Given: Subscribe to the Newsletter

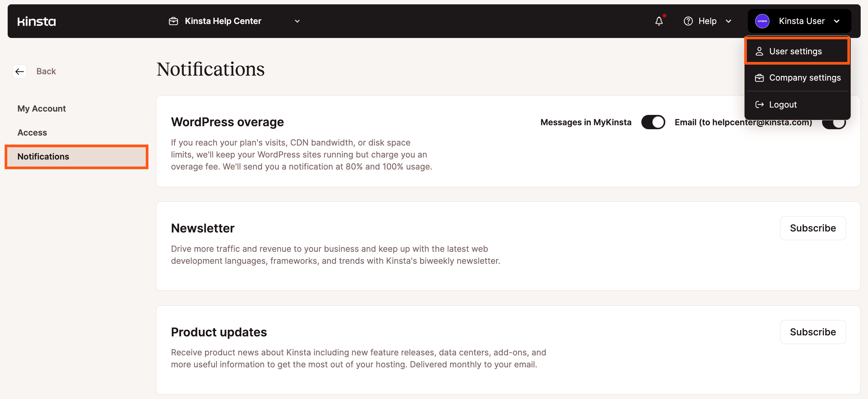Looking at the screenshot, I should pos(812,228).
